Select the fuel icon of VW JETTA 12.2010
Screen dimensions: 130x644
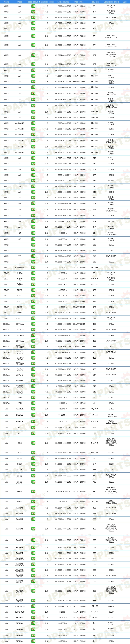pyautogui.click(x=33, y=502)
